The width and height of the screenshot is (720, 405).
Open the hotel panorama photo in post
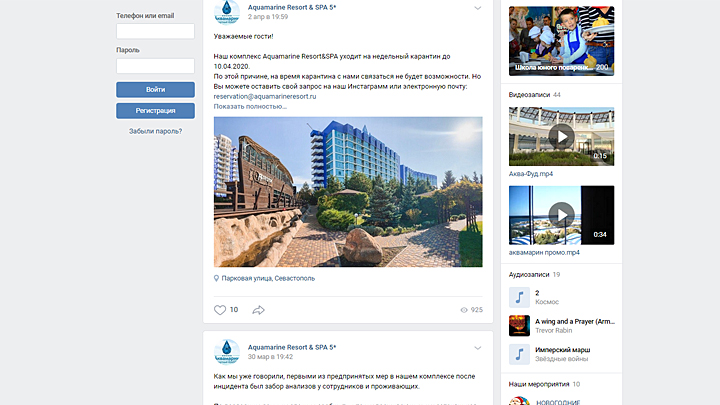point(348,192)
